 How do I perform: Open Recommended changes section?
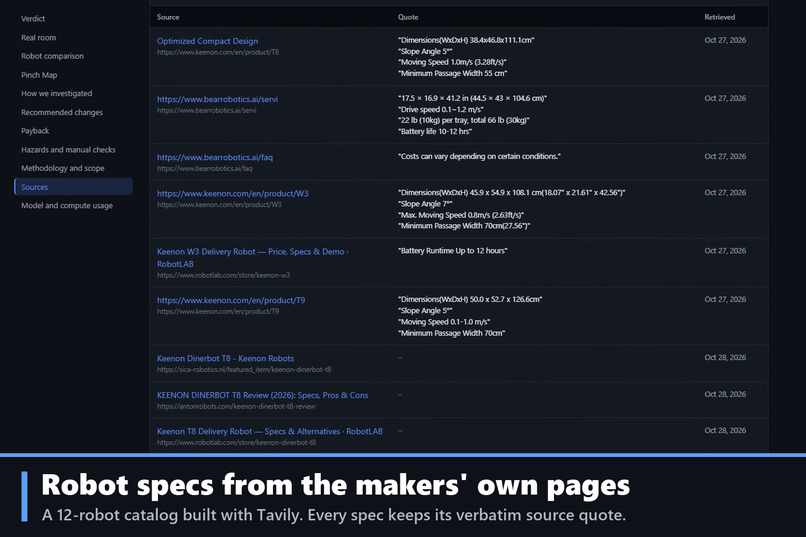62,112
